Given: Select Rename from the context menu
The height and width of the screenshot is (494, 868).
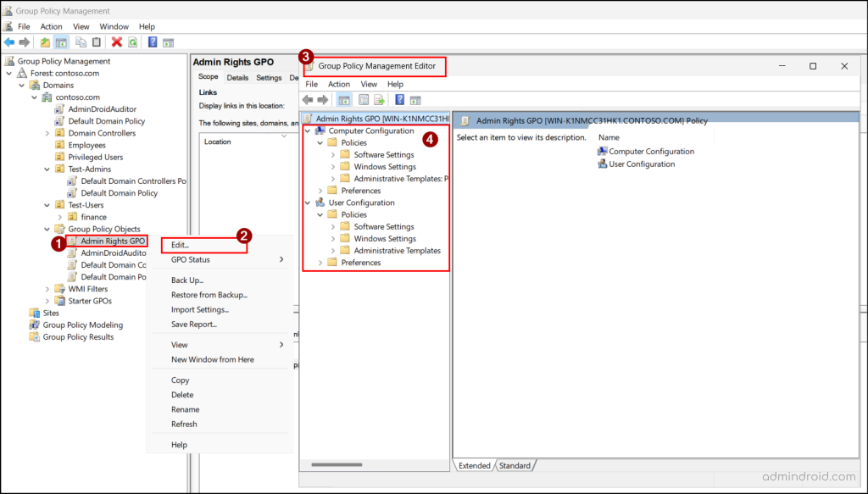Looking at the screenshot, I should (x=186, y=409).
